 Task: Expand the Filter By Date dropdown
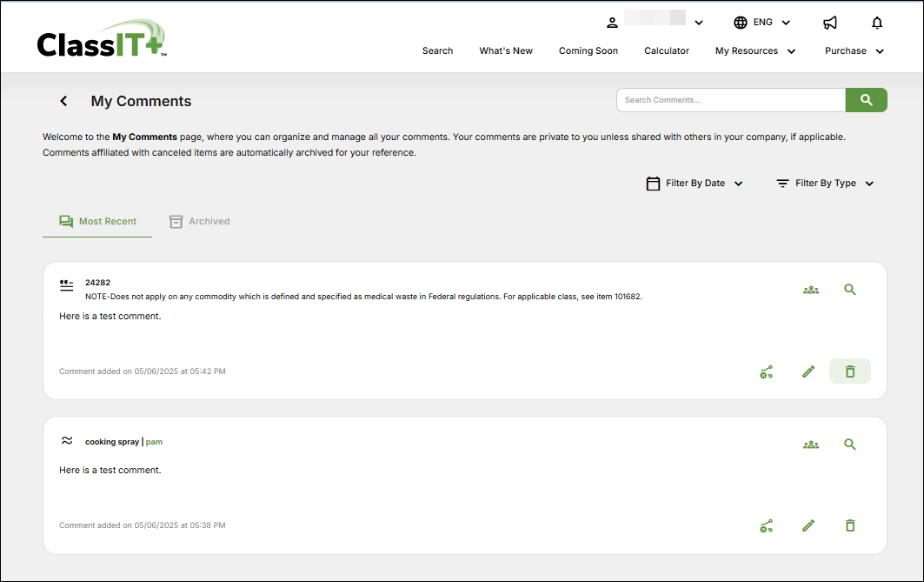click(x=695, y=184)
